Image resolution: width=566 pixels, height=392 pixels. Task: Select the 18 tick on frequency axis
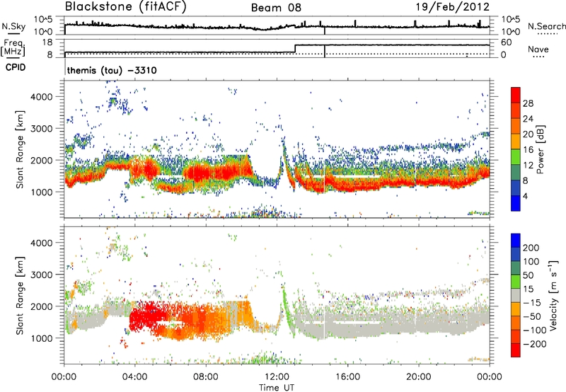(47, 42)
